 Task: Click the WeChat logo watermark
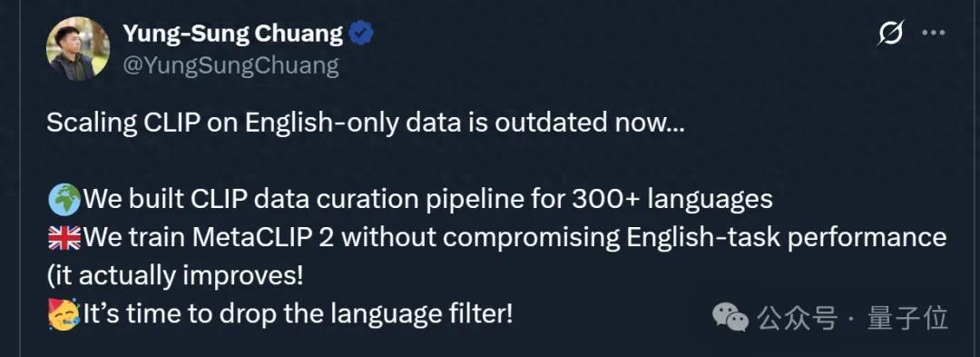pyautogui.click(x=730, y=318)
